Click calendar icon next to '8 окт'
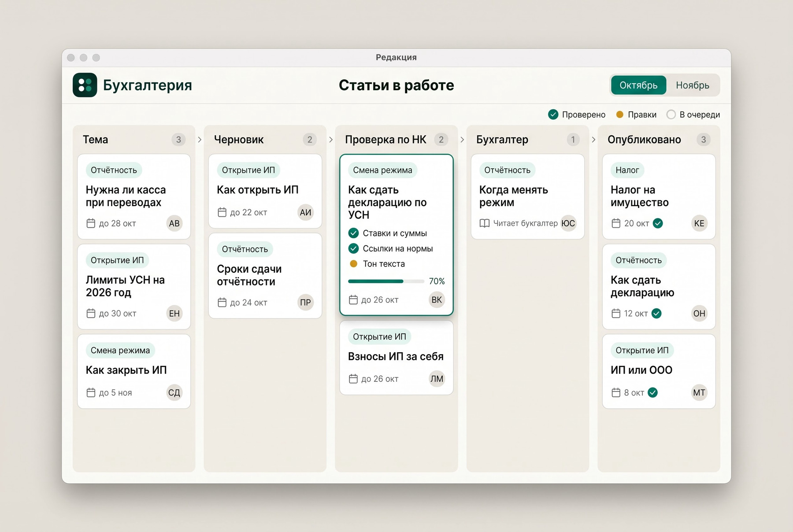 (x=616, y=392)
